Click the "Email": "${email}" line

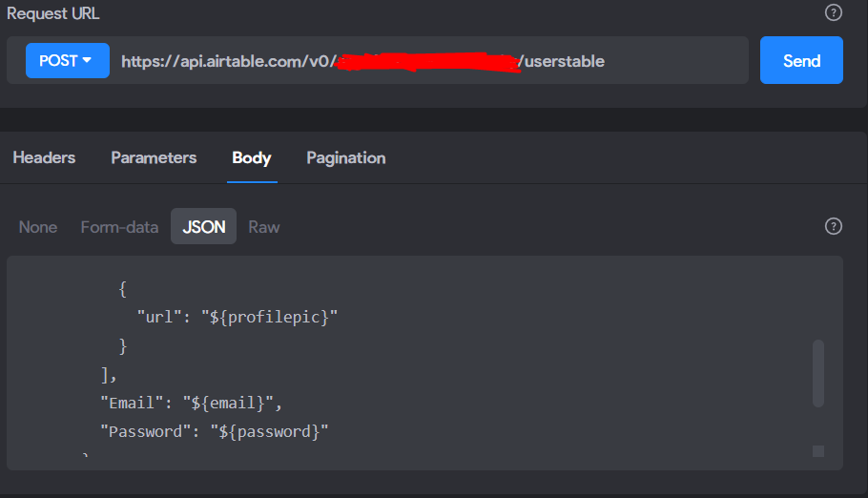click(x=191, y=403)
